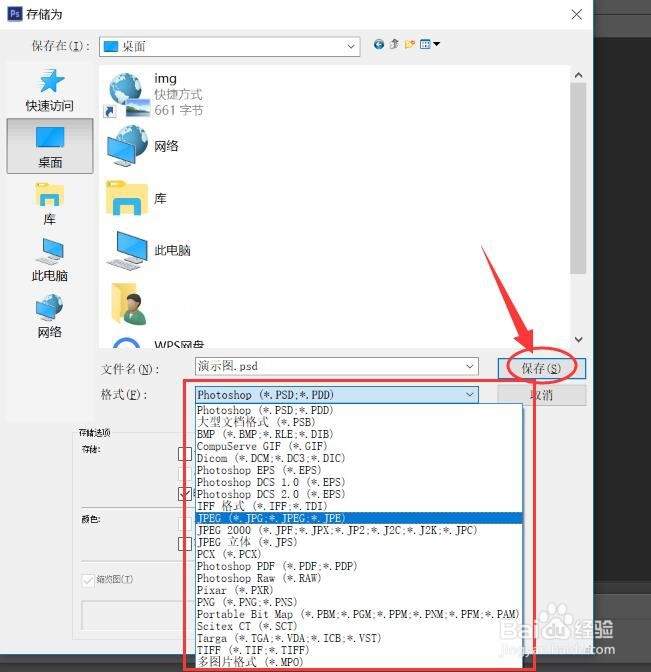651x672 pixels.
Task: Choose Photoshop PDF (*.PDF;*.PDP) format
Action: tap(359, 566)
